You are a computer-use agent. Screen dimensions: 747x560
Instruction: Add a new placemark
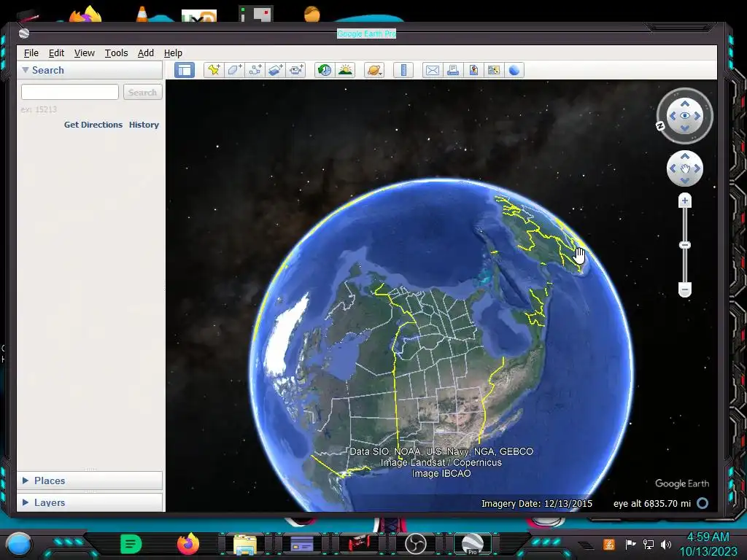click(214, 70)
